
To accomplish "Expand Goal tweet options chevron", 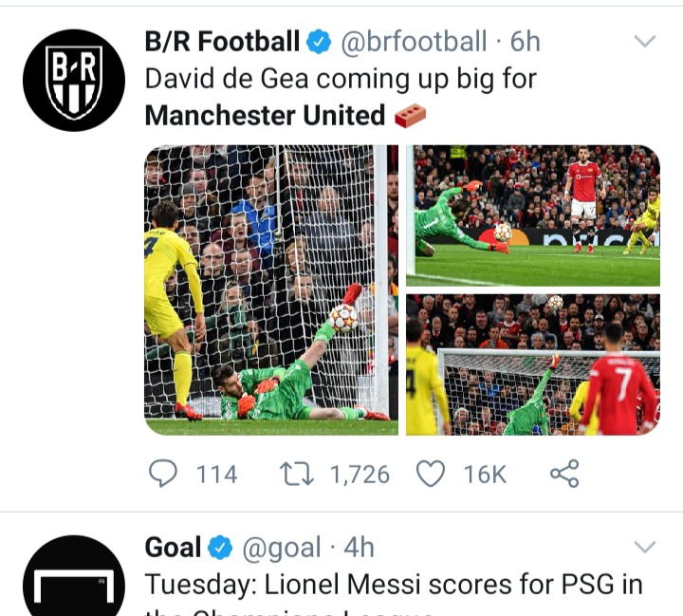I will click(x=645, y=547).
